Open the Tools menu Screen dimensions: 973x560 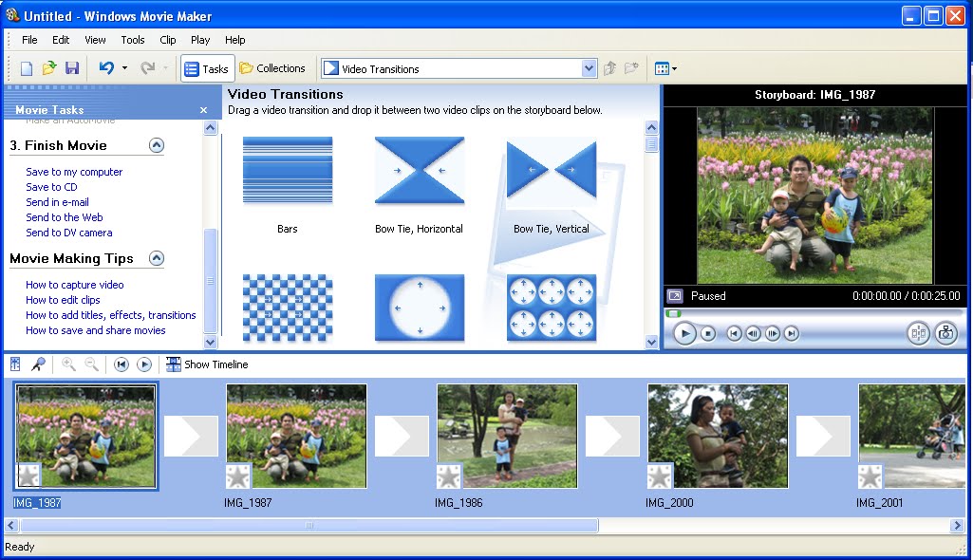(x=132, y=40)
